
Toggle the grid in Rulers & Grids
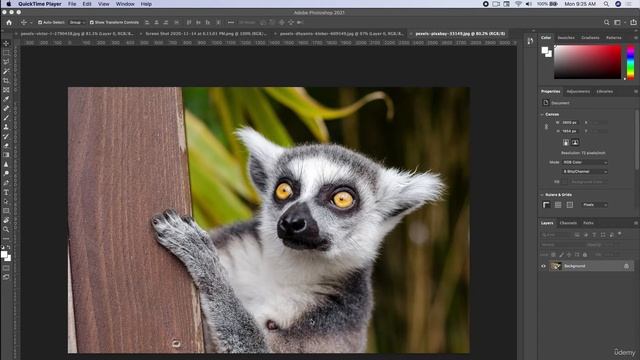coord(558,205)
